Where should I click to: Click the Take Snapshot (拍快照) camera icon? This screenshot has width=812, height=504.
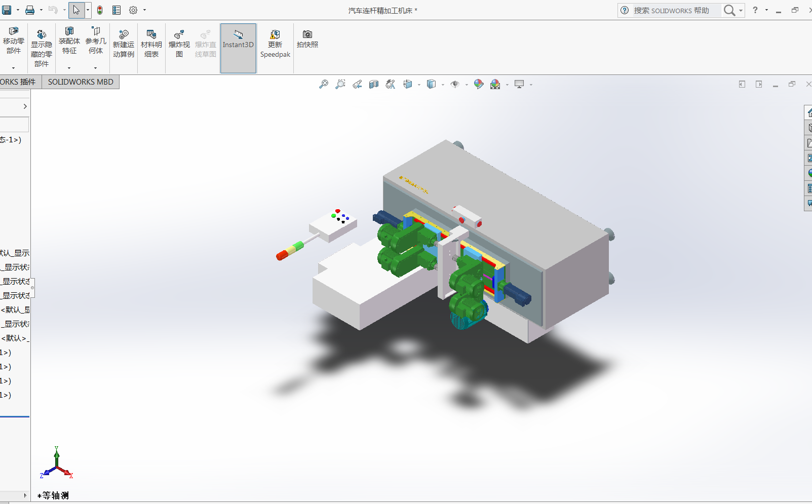point(307,39)
